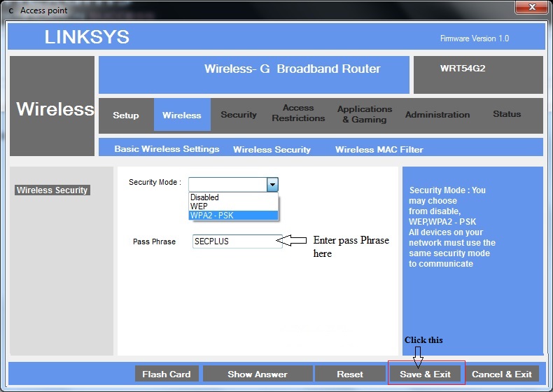The width and height of the screenshot is (553, 392).
Task: Click the Security Mode help text
Action: click(x=451, y=227)
